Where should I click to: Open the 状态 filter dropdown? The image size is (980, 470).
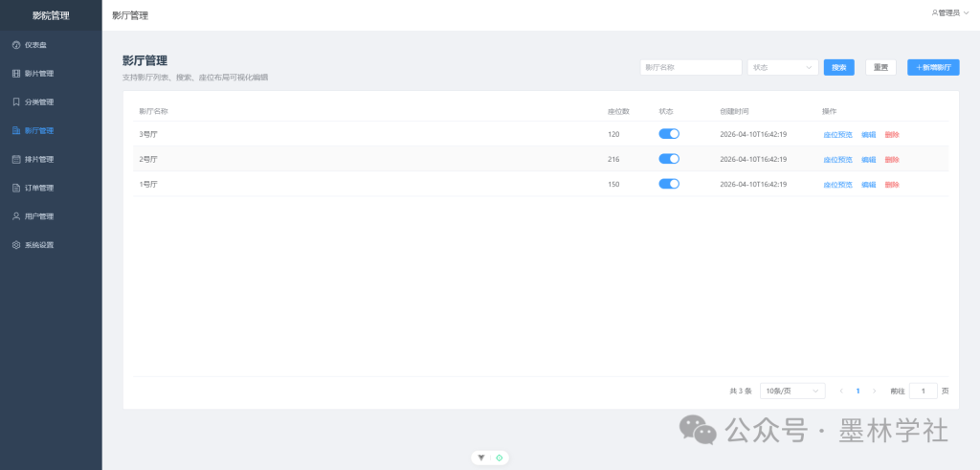(782, 68)
